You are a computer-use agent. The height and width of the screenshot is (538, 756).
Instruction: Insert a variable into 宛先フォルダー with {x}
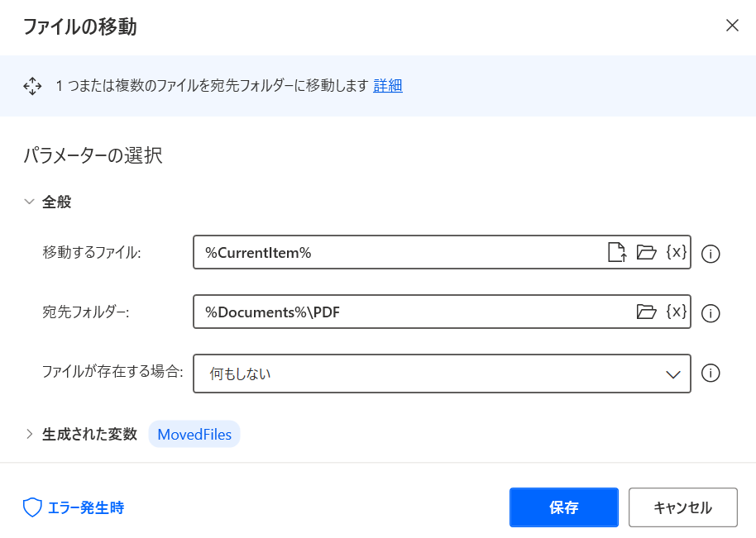coord(676,312)
